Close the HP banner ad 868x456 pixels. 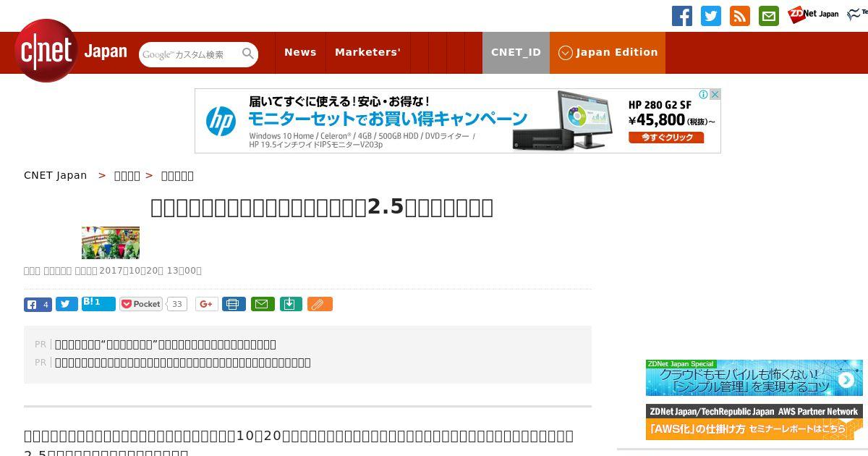(715, 94)
